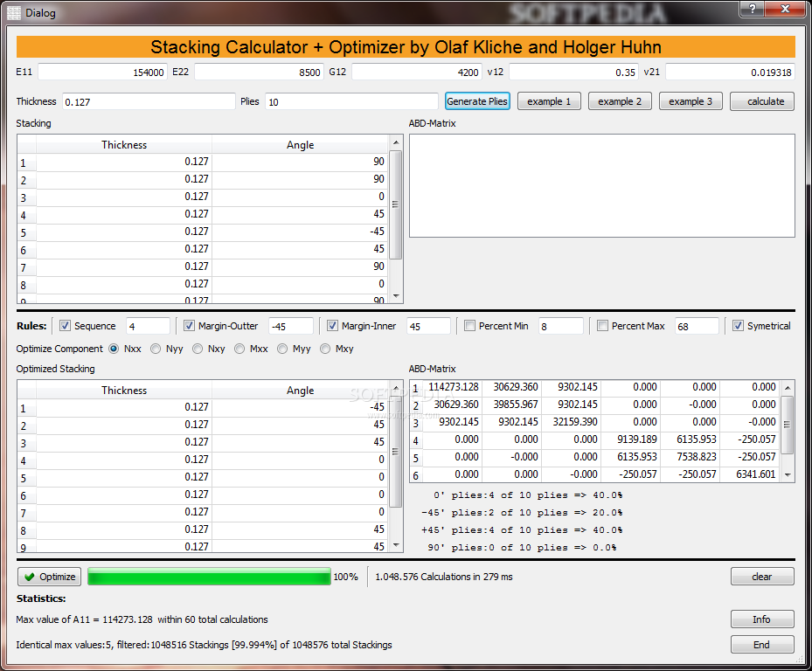Viewport: 812px width, 671px height.
Task: Click the Optimized Stacking scroll down arrow
Action: tap(396, 544)
